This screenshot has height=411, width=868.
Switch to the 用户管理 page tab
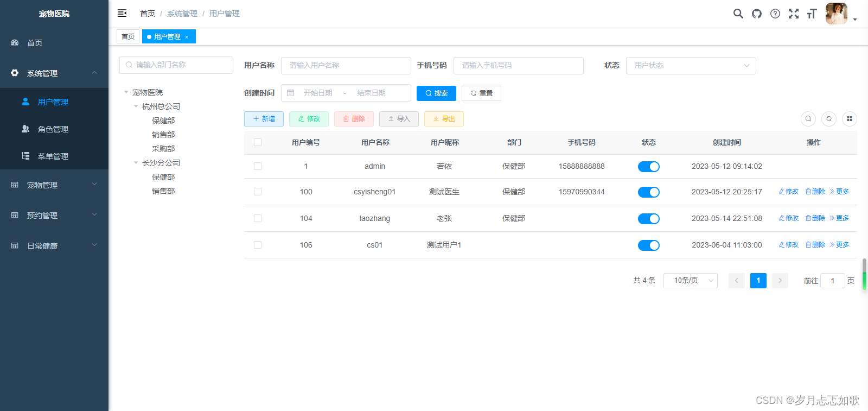coord(169,36)
